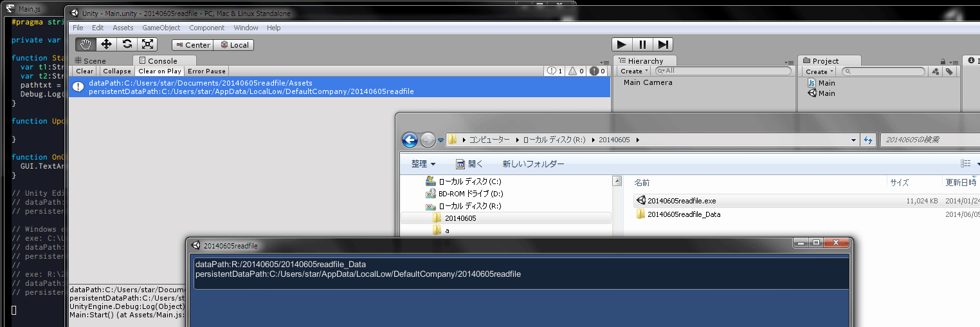
Task: Open the Edit menu
Action: tap(98, 28)
